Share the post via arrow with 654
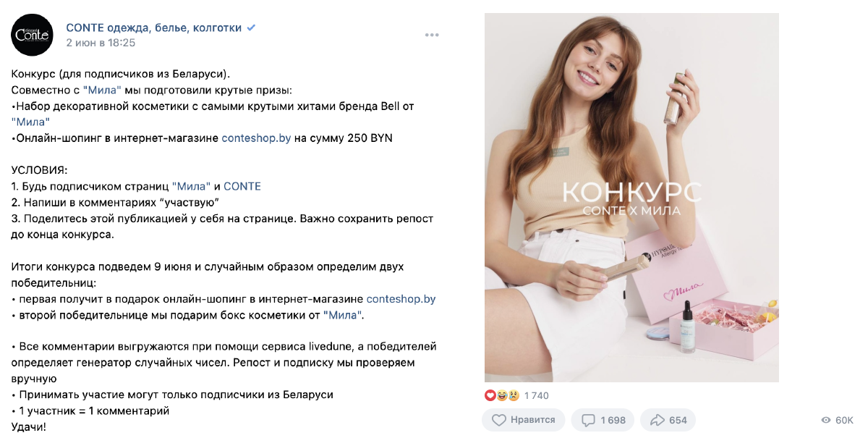 coord(668,420)
